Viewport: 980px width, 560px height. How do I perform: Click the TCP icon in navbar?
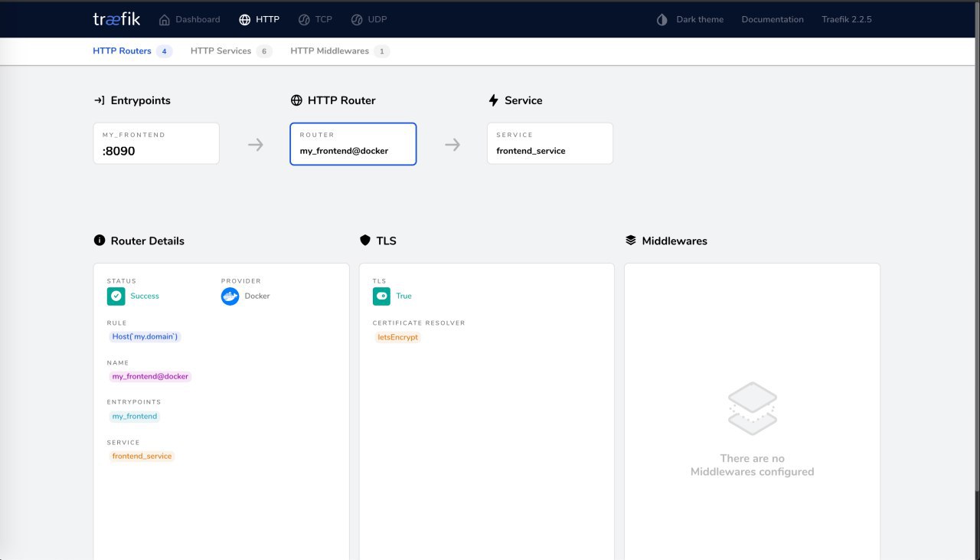[304, 20]
